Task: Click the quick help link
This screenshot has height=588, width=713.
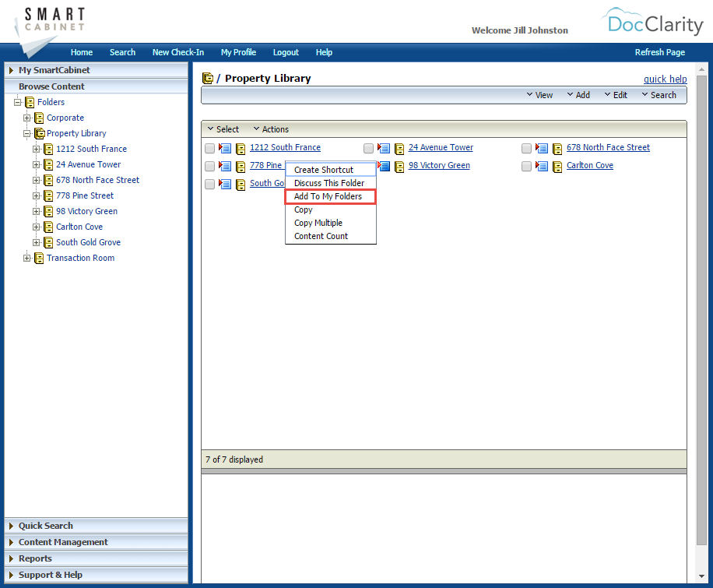Action: (665, 79)
